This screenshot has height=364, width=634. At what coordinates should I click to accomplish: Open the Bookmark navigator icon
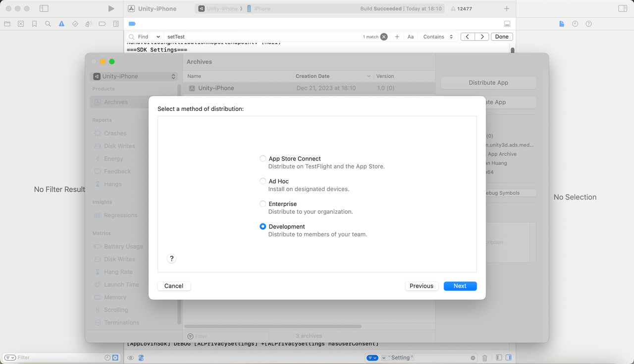click(34, 24)
